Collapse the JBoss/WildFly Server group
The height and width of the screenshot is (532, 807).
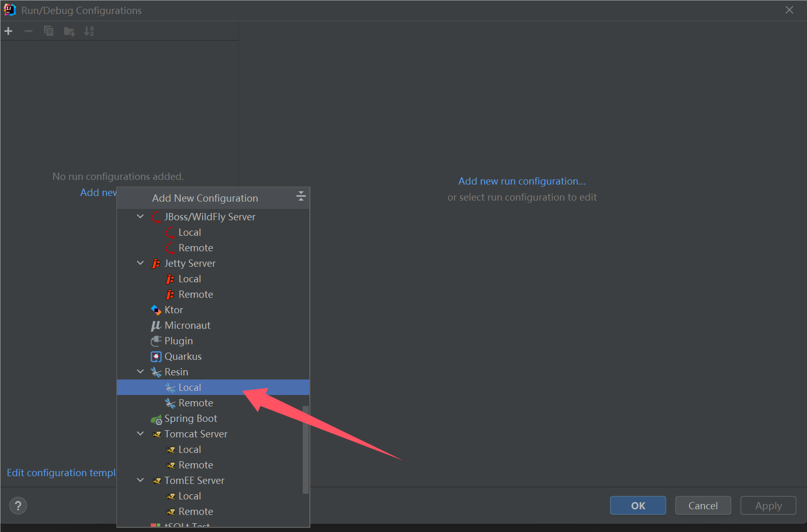tap(140, 217)
